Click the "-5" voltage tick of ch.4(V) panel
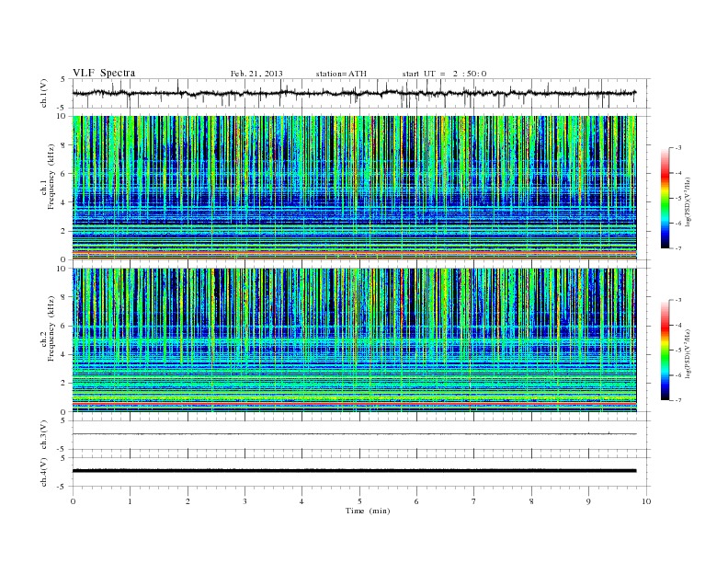The image size is (728, 563). pos(62,487)
